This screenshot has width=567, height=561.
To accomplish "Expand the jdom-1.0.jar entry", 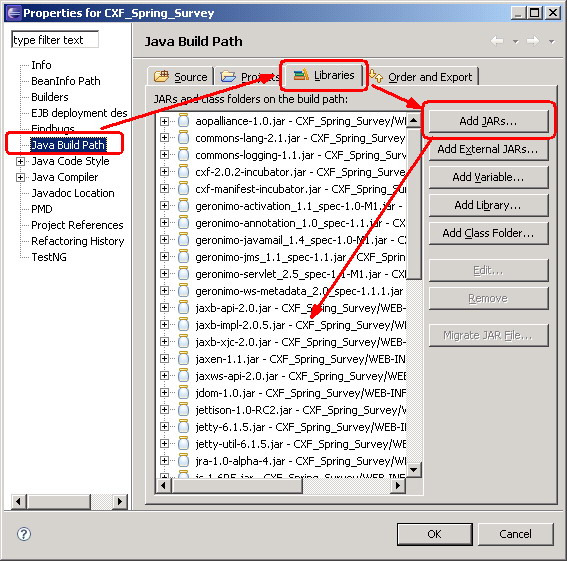I will [164, 393].
